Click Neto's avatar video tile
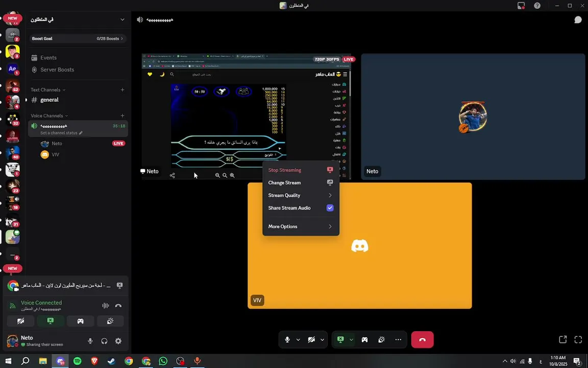Image resolution: width=588 pixels, height=368 pixels. click(473, 117)
